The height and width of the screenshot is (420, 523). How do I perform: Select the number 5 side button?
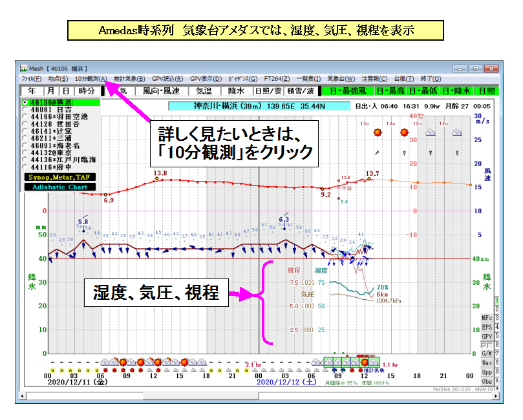click(497, 335)
